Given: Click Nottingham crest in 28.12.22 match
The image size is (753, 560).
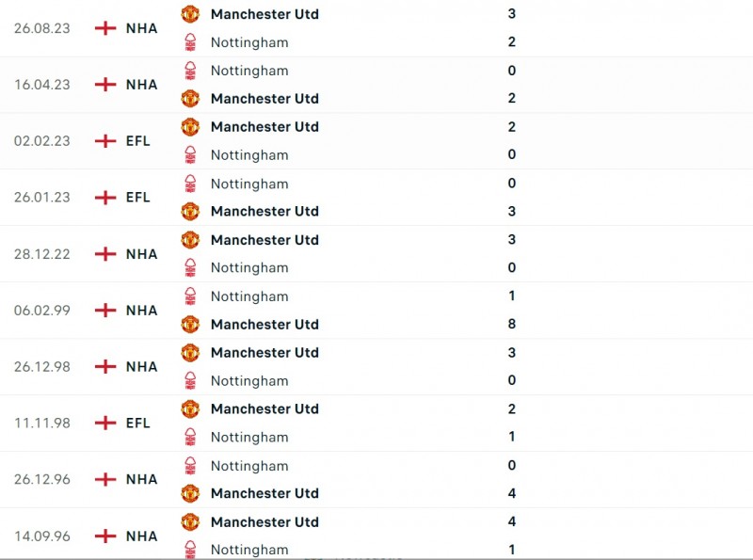Looking at the screenshot, I should click(x=190, y=267).
